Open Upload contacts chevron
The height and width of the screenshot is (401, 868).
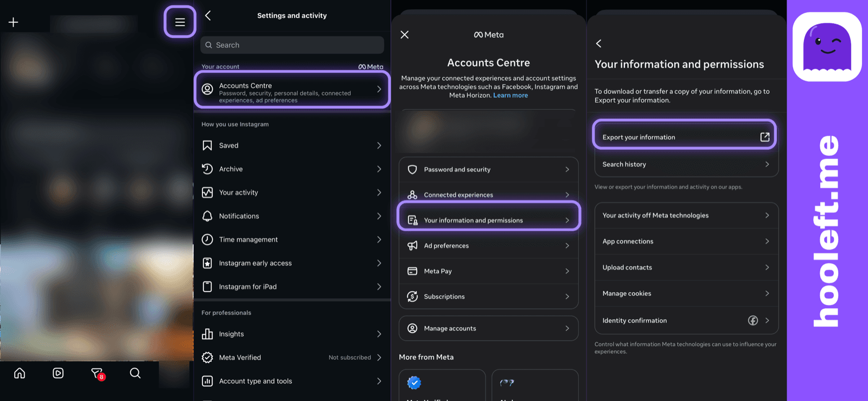point(767,268)
